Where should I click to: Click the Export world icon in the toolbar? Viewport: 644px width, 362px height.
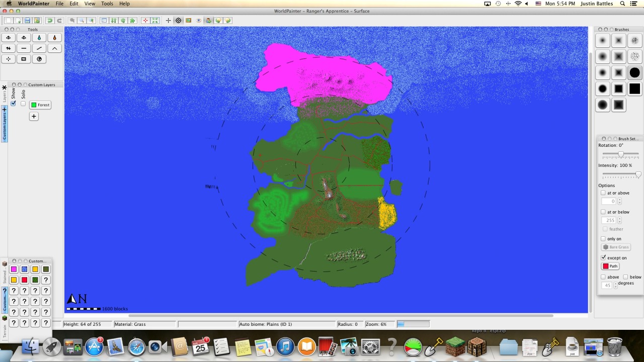tap(37, 21)
